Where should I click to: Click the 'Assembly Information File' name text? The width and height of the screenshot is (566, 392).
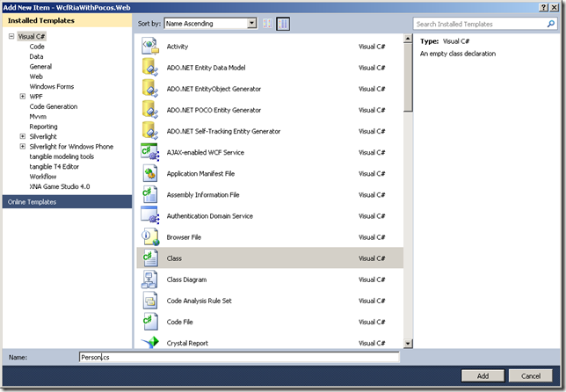tap(203, 195)
